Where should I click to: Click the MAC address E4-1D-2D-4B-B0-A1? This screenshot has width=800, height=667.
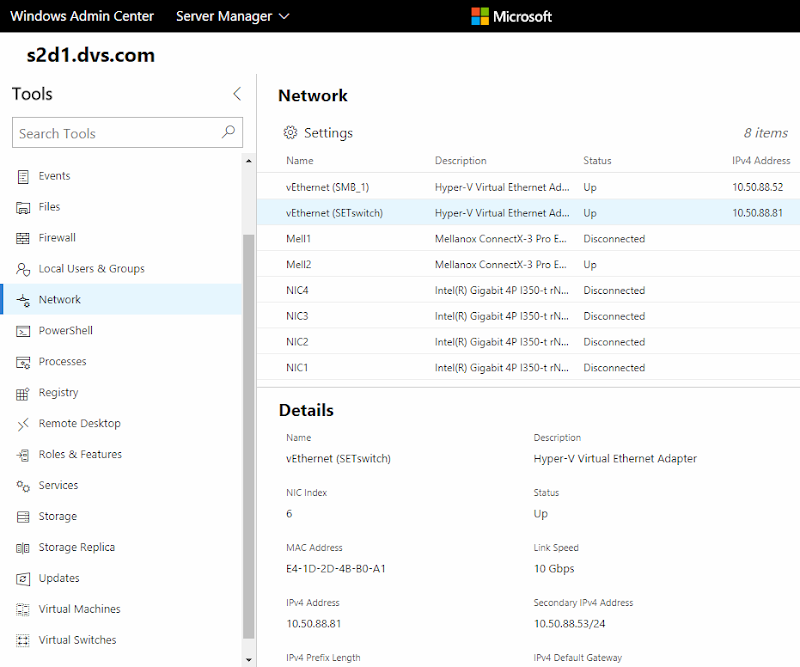click(x=336, y=569)
